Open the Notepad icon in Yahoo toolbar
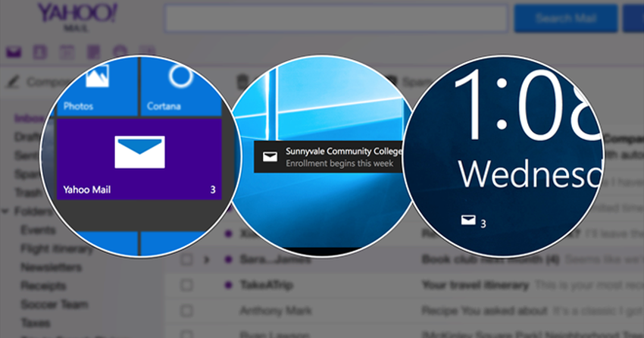The width and height of the screenshot is (644, 338). click(x=93, y=52)
